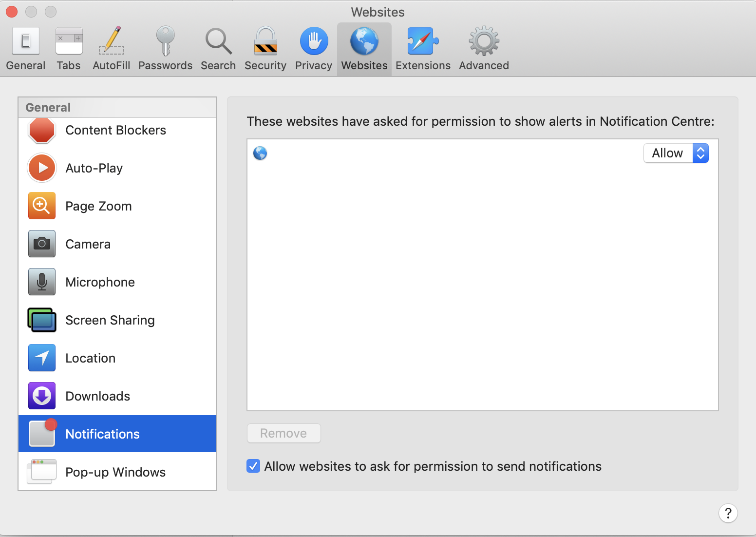
Task: Choose the Camera sidebar entry
Action: click(88, 244)
